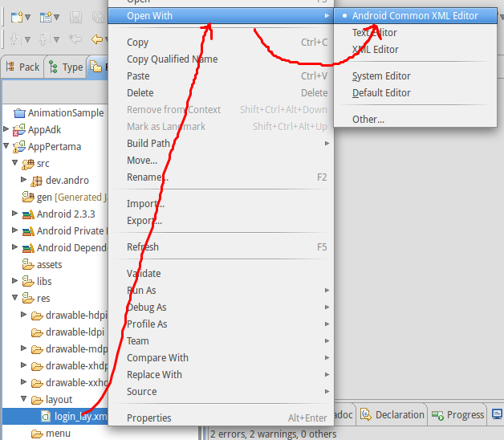Screen dimensions: 504x440
Task: Open the dropdown next to Next Annotation
Action: point(27,39)
